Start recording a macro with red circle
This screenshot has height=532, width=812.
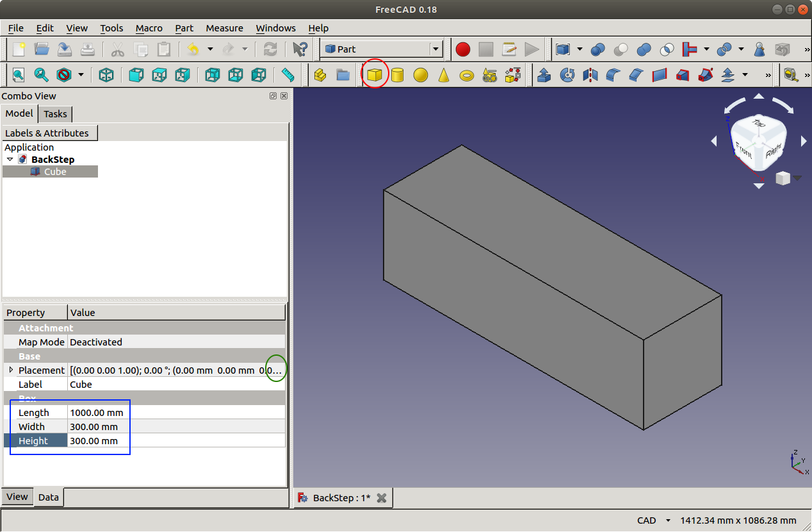463,49
